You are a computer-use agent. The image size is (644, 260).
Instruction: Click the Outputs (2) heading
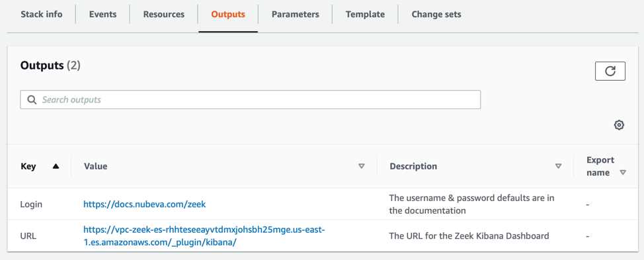coord(50,65)
